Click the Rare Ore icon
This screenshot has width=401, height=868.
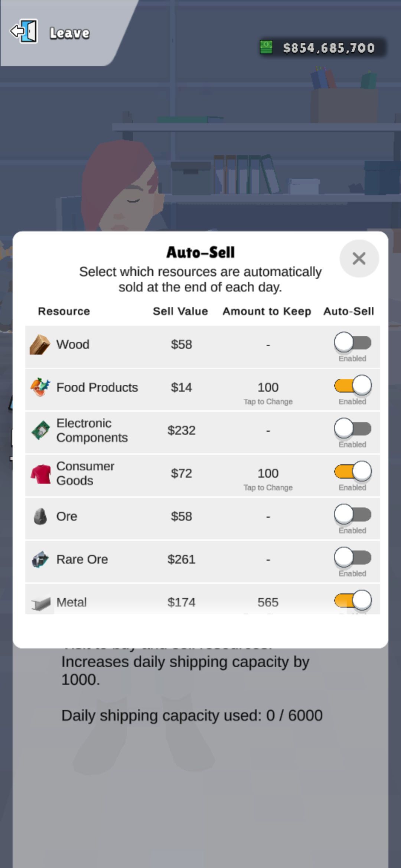pos(40,559)
